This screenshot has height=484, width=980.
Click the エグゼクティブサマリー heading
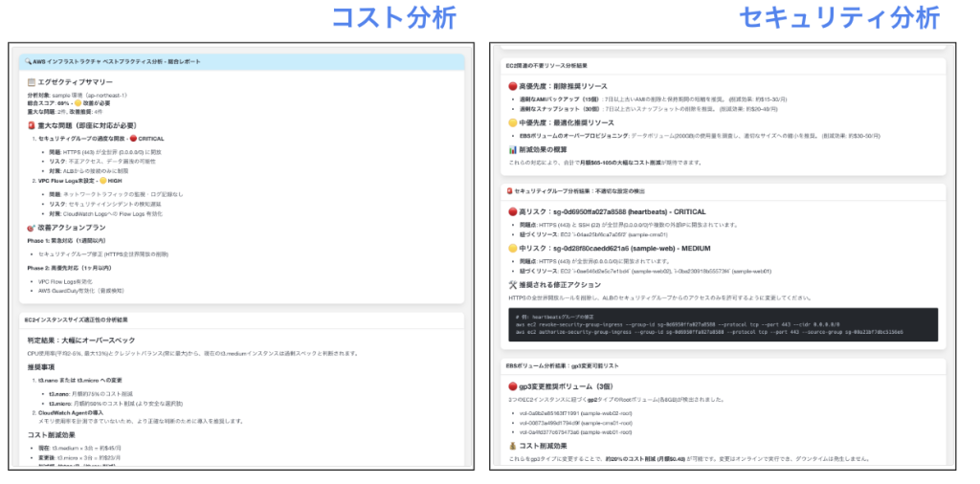75,82
